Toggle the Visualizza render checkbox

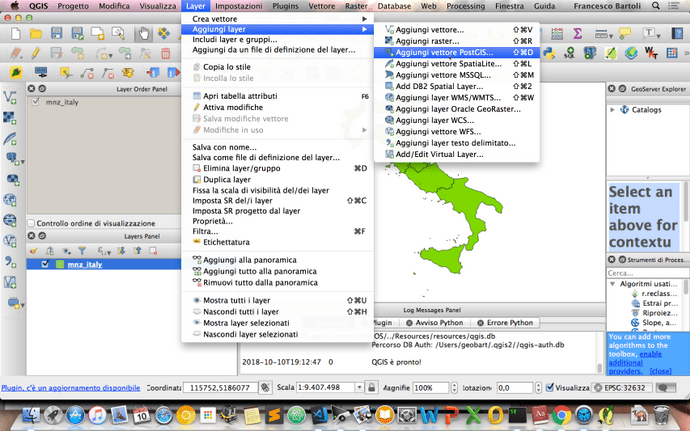550,387
